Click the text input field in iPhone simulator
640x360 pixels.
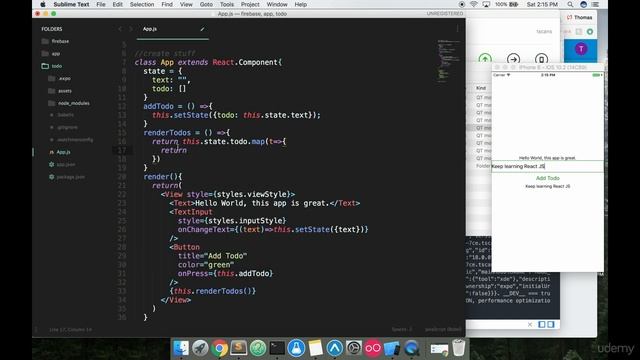[x=547, y=167]
